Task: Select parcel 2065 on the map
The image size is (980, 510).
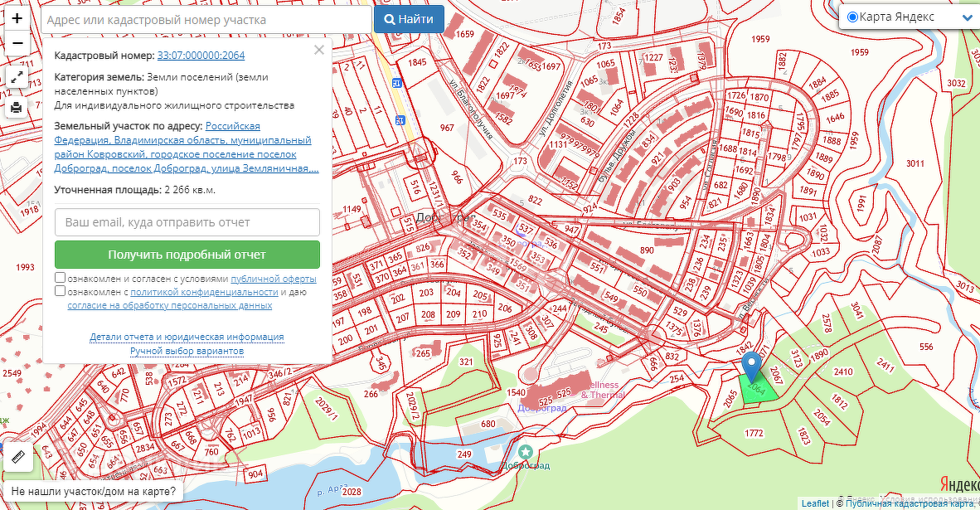Action: tap(730, 399)
